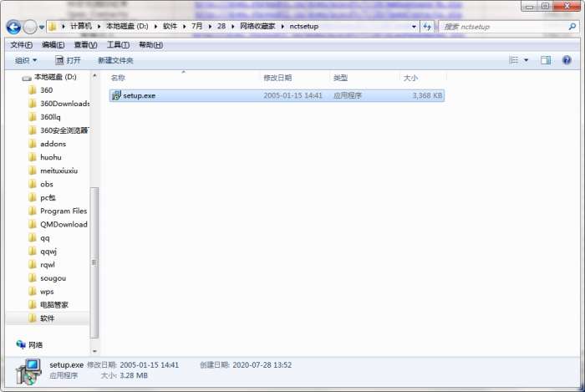Click the 打开 toolbar button
The image size is (585, 392).
[x=68, y=60]
